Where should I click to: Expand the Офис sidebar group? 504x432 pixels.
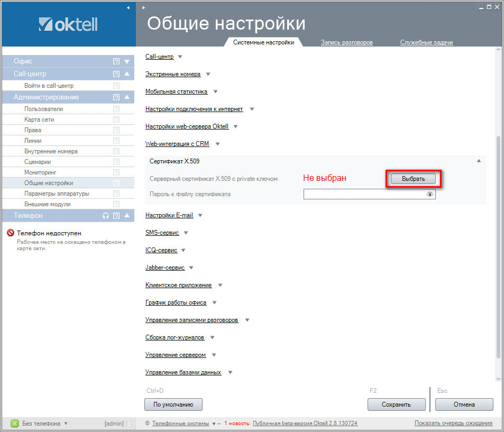(x=127, y=61)
